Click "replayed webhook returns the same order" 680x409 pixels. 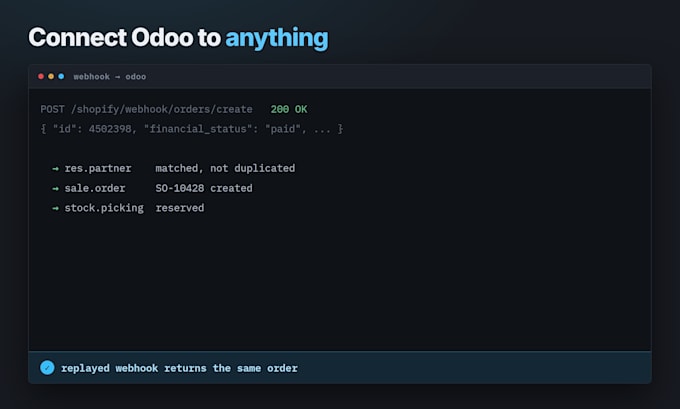click(179, 368)
